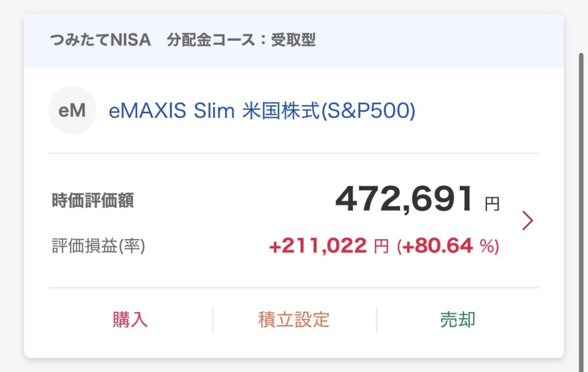Click the 時価評価額 label

(x=93, y=200)
